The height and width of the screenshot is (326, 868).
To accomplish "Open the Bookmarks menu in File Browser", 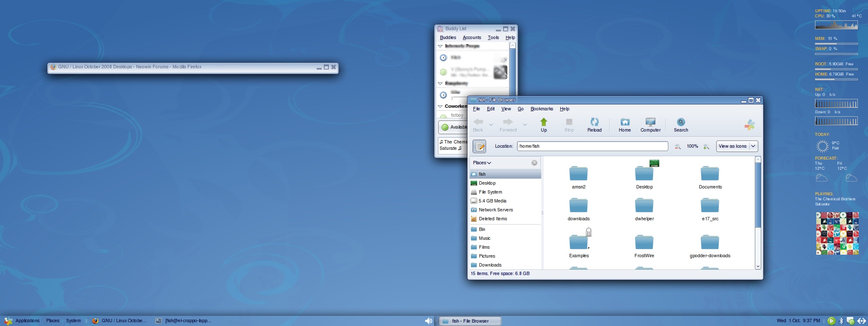I will tap(542, 109).
